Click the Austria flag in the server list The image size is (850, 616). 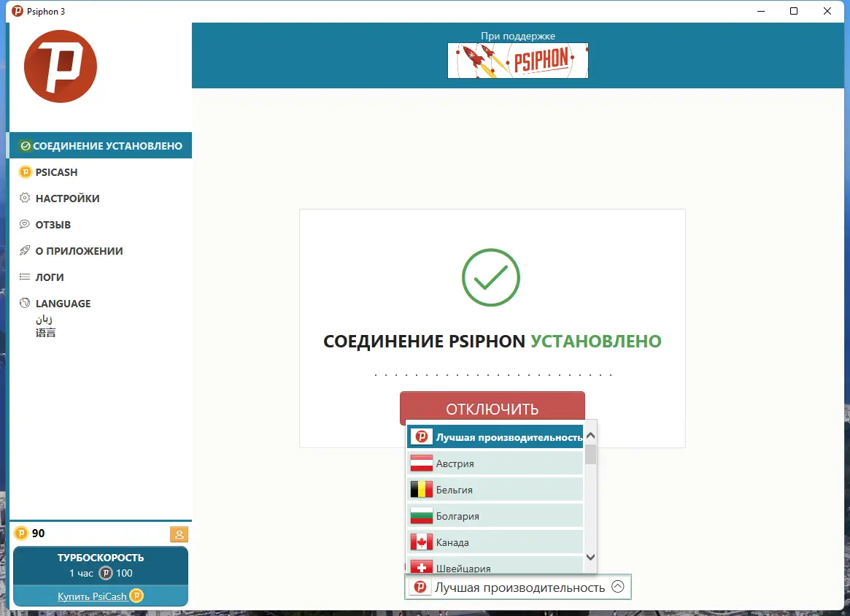click(422, 463)
